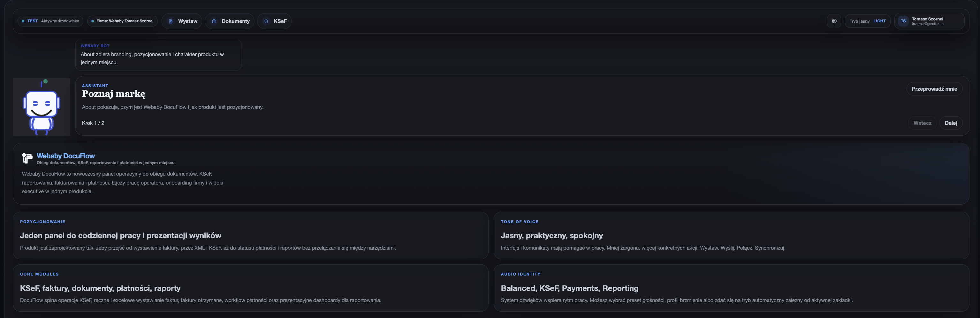Open the Firma: Webaby Tomasz Szornel selector
Screen dimensions: 980x318
click(122, 21)
